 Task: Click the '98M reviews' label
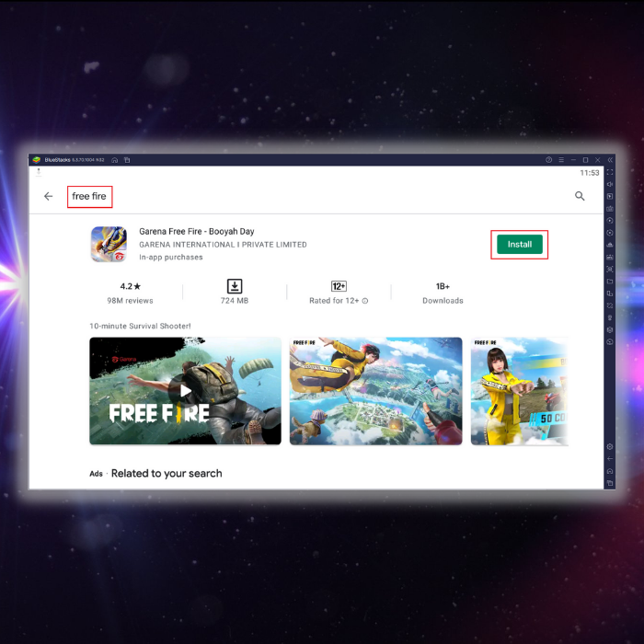(131, 301)
